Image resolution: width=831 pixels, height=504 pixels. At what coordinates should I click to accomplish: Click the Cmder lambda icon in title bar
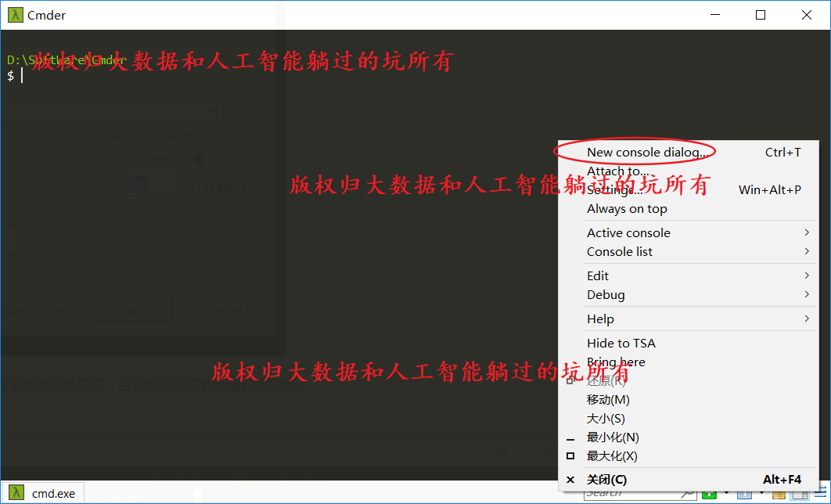pyautogui.click(x=16, y=15)
